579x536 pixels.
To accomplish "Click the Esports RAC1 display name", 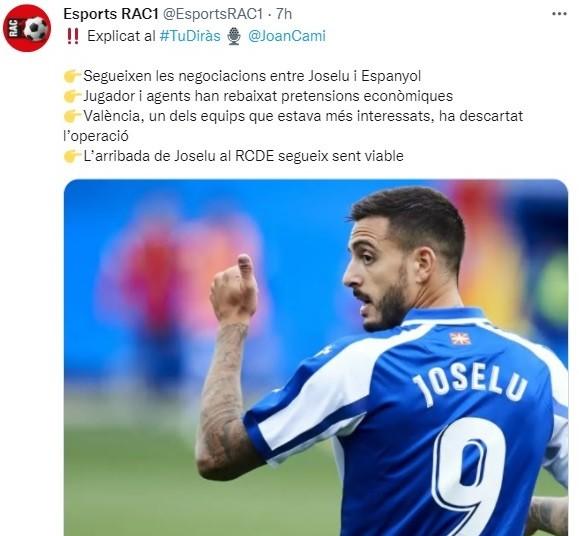I will click(x=111, y=14).
